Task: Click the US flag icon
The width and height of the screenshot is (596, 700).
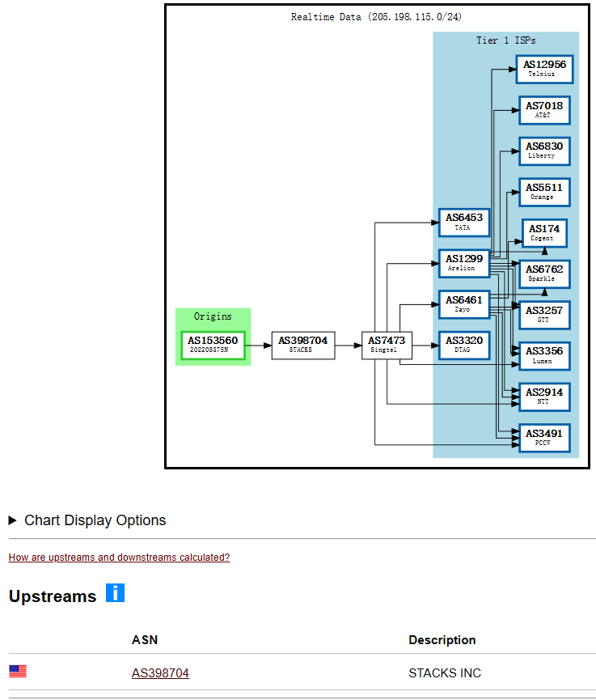Action: pyautogui.click(x=18, y=672)
